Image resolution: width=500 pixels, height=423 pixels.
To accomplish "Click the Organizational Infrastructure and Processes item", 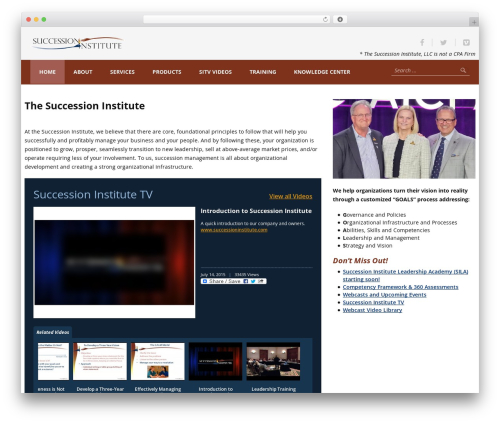I will tap(400, 223).
